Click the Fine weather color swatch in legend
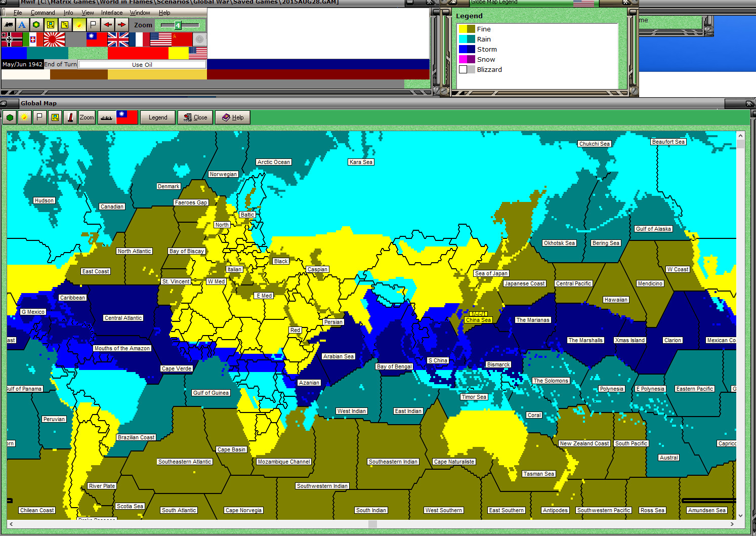Screen dimensions: 756x536 (x=467, y=29)
